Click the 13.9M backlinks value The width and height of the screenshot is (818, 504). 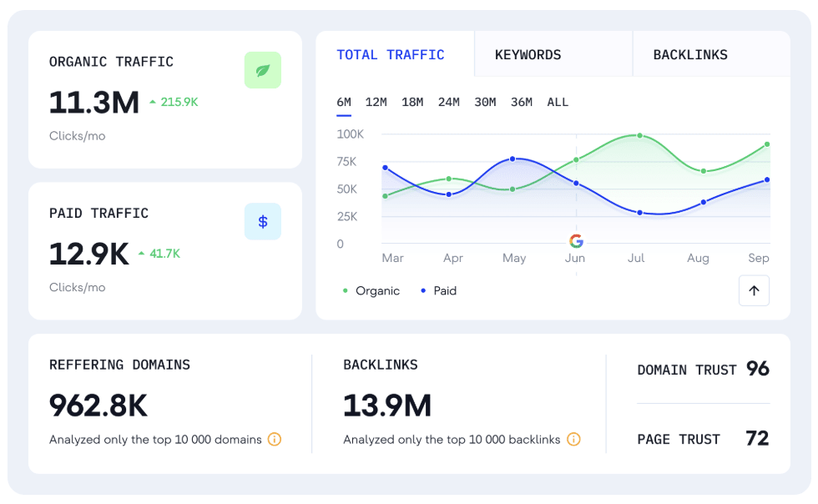pyautogui.click(x=387, y=406)
